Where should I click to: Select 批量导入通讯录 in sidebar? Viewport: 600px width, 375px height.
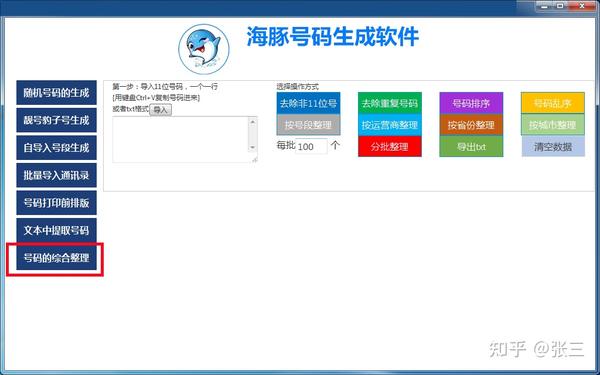56,175
